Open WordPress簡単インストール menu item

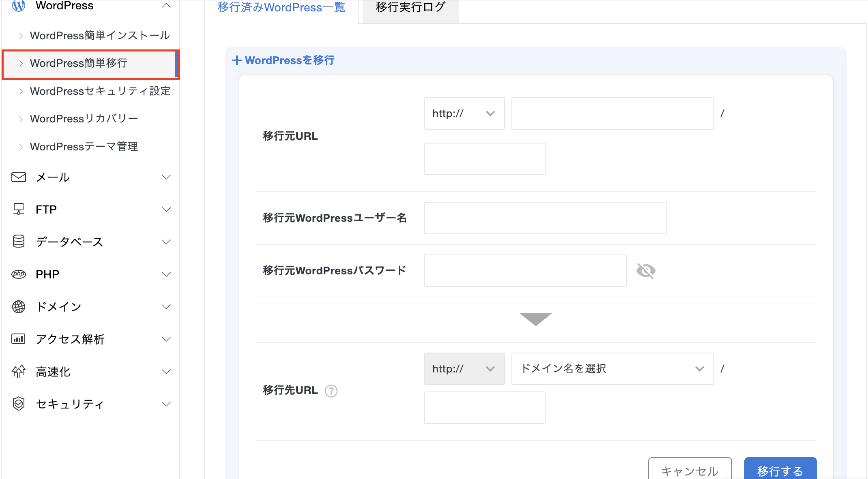[x=100, y=36]
